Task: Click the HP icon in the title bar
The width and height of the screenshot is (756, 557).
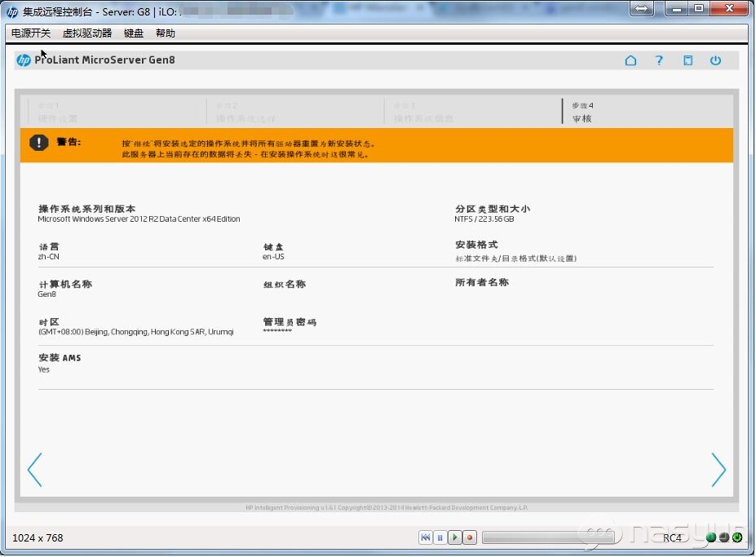Action: [x=12, y=12]
